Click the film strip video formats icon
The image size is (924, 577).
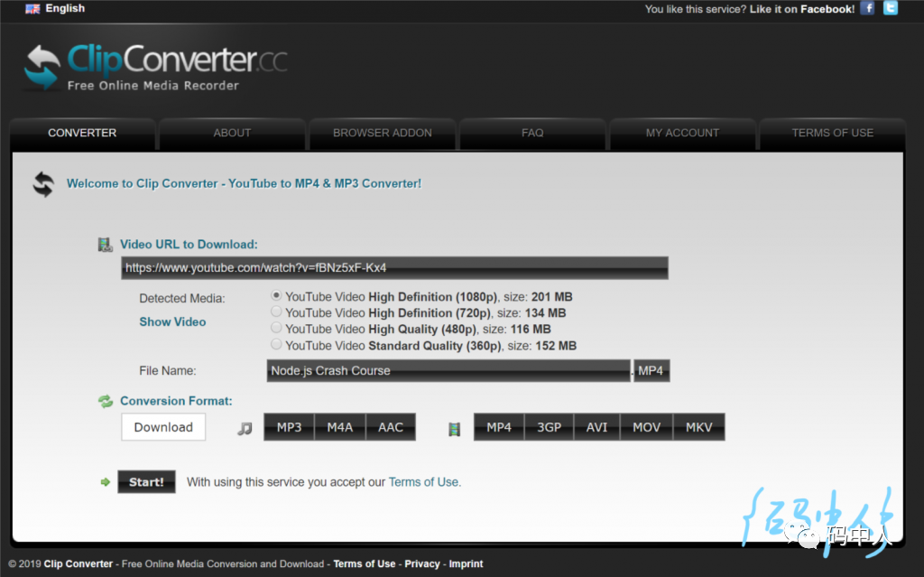tap(455, 429)
